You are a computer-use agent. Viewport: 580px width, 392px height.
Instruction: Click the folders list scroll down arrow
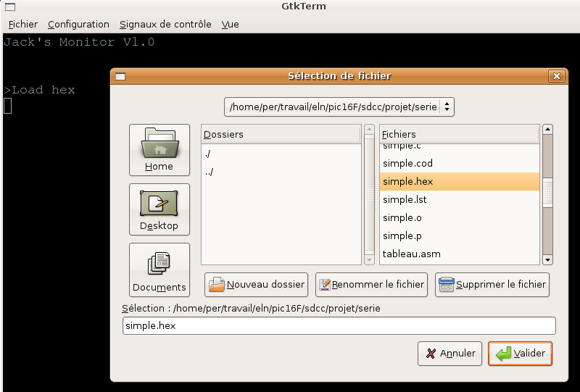(x=369, y=260)
